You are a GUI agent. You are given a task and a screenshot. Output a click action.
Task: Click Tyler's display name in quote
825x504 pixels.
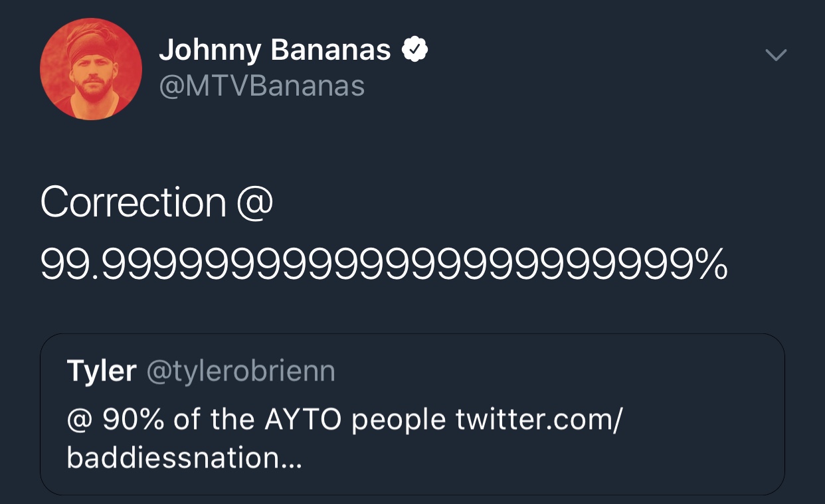point(102,371)
